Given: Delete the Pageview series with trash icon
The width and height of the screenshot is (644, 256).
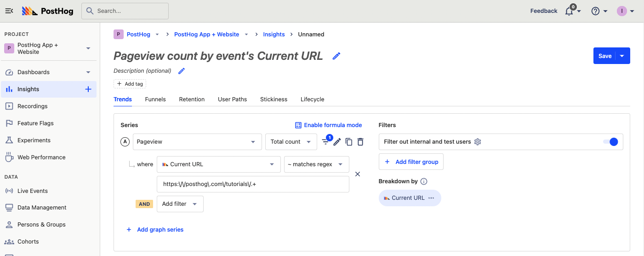Looking at the screenshot, I should tap(360, 142).
